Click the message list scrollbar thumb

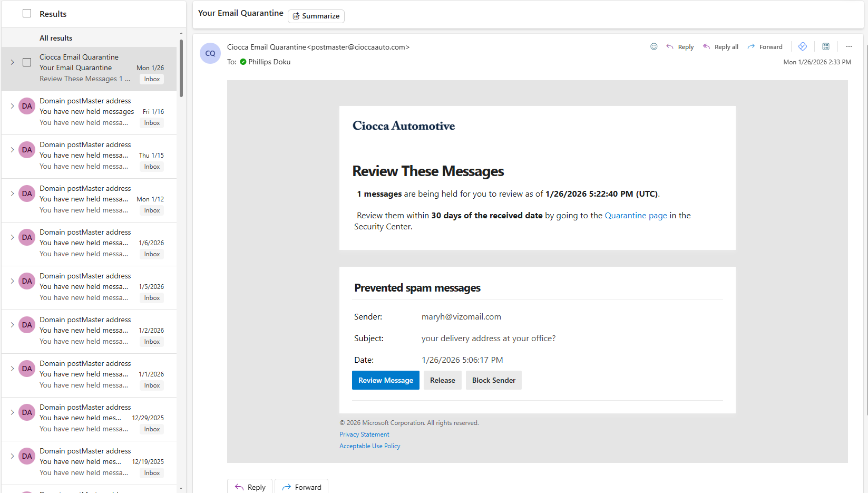click(x=181, y=69)
